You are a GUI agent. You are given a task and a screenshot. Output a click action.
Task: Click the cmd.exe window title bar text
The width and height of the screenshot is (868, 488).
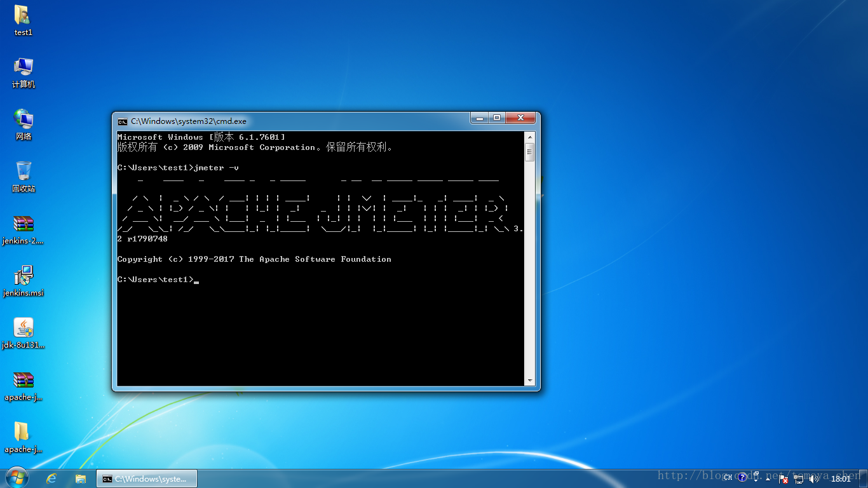click(x=189, y=121)
